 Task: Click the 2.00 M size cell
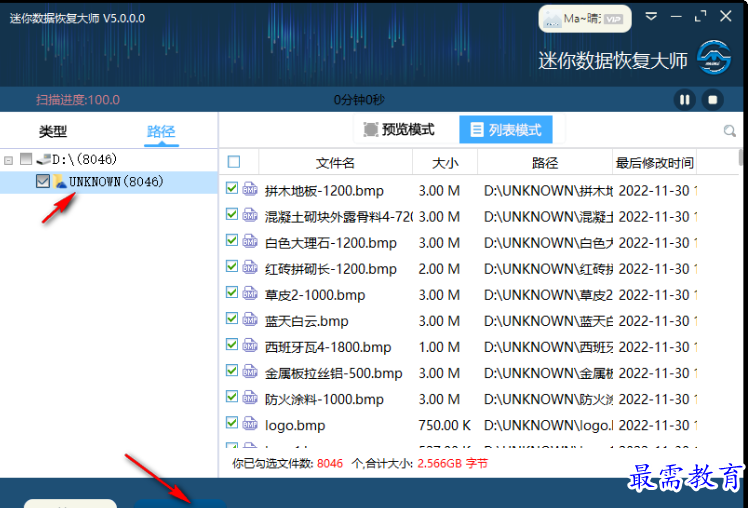[439, 269]
